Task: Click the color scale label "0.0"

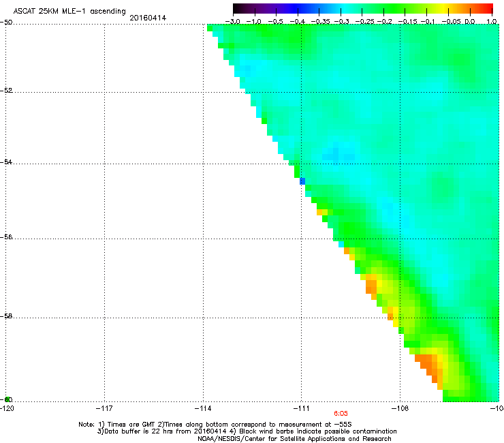Action: pos(470,22)
